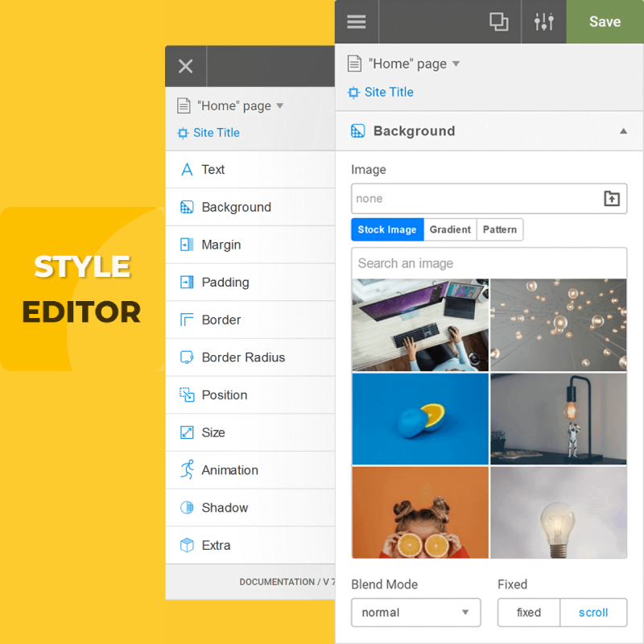This screenshot has width=644, height=644.
Task: Click the overlapping pages icon near Save
Action: 499,22
